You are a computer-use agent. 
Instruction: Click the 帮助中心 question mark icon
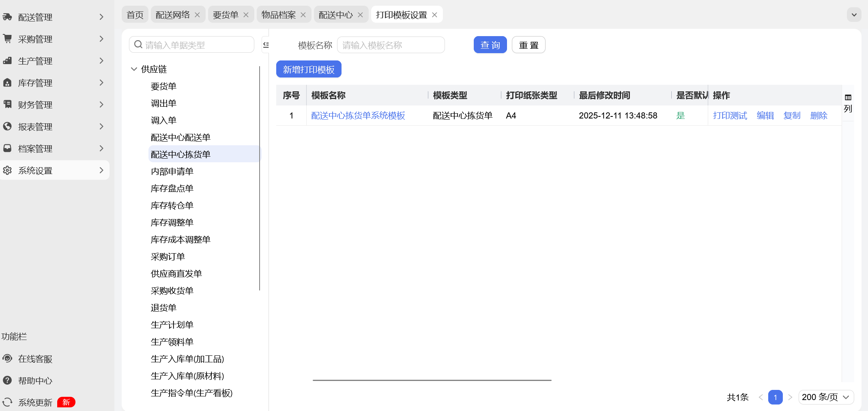[x=7, y=381]
